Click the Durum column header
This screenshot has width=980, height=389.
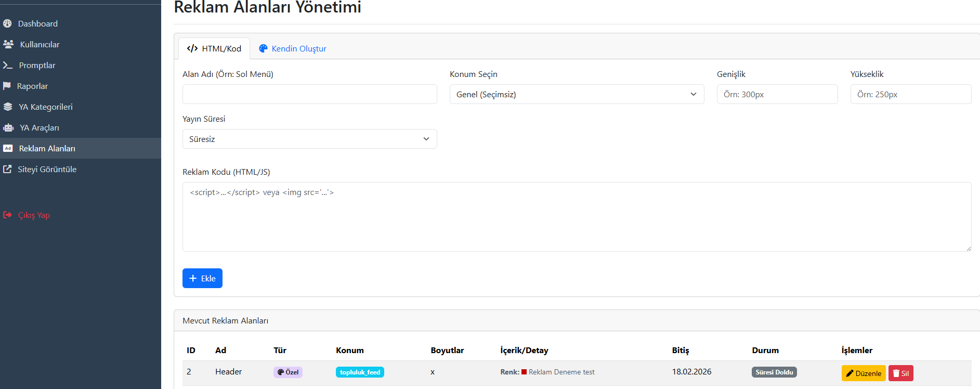coord(765,351)
